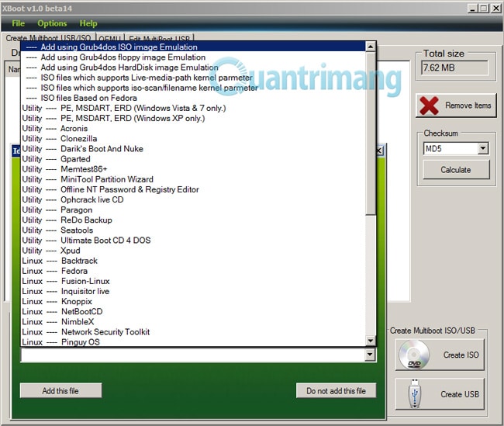Click the red X Remove Items icon
The image size is (504, 426).
pyautogui.click(x=429, y=106)
